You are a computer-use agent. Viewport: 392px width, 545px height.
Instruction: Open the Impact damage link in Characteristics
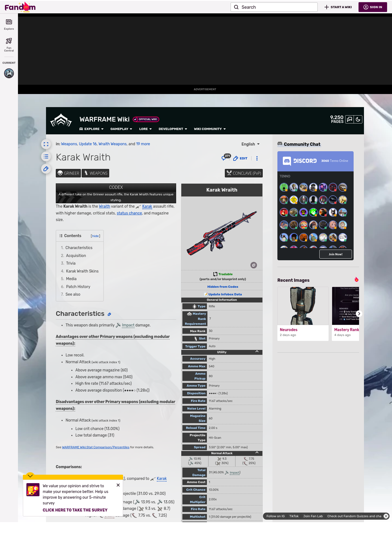click(x=128, y=325)
